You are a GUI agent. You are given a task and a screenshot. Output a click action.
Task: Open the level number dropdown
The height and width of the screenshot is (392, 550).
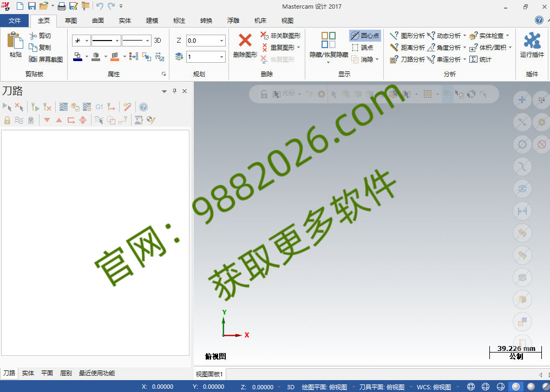pos(222,57)
